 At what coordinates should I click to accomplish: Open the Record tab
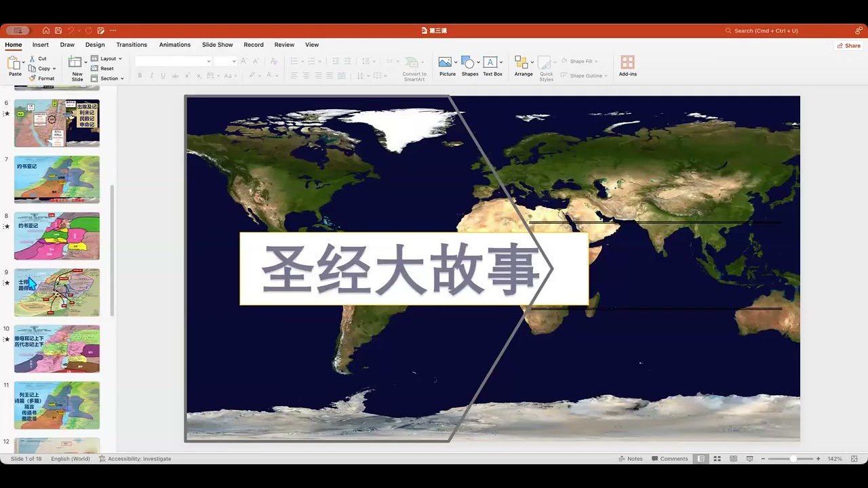coord(254,45)
